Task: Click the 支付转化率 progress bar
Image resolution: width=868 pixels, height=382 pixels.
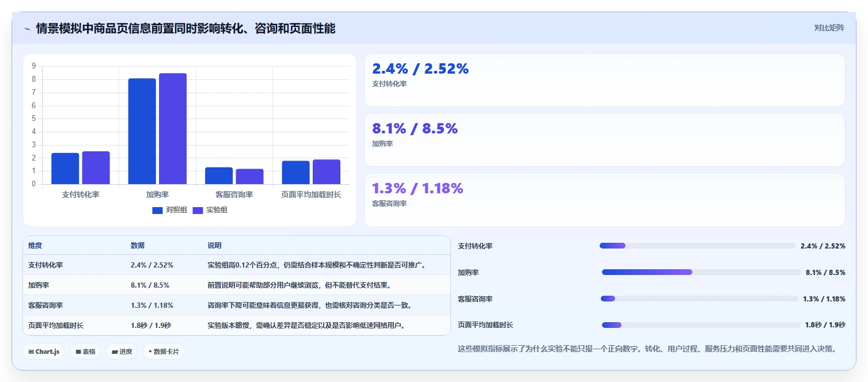Action: (698, 246)
